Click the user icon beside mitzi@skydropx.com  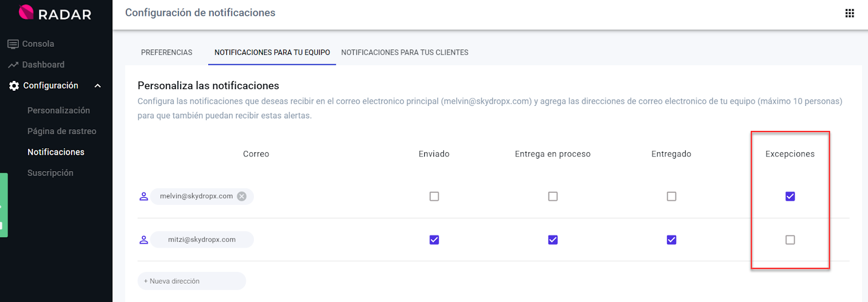click(x=144, y=240)
